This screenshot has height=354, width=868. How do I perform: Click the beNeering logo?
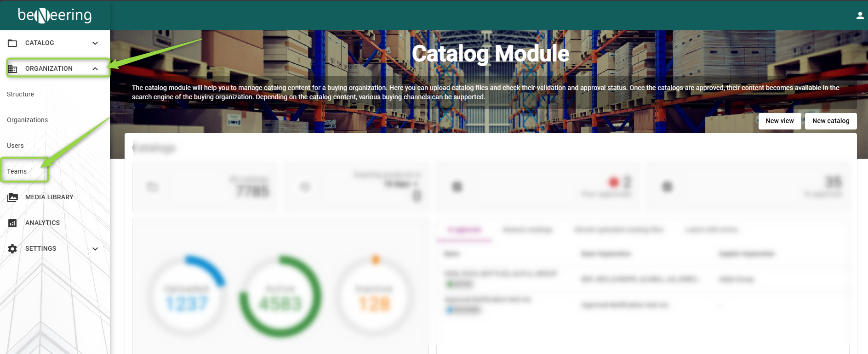coord(55,15)
